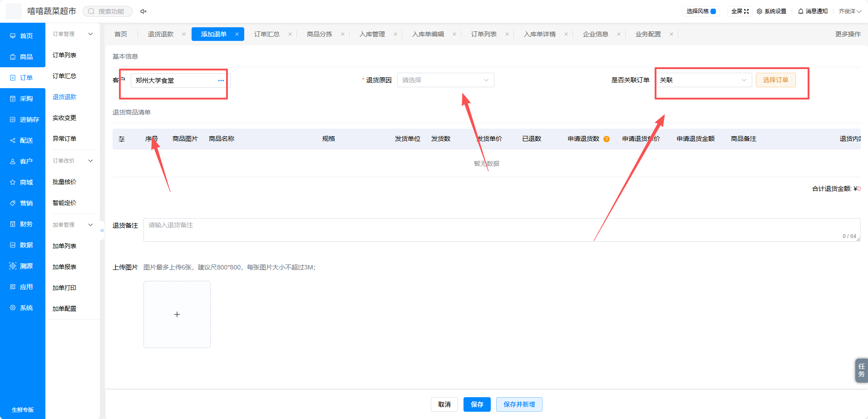Open 系统设置 gear in top bar
This screenshot has height=419, width=868.
(771, 11)
